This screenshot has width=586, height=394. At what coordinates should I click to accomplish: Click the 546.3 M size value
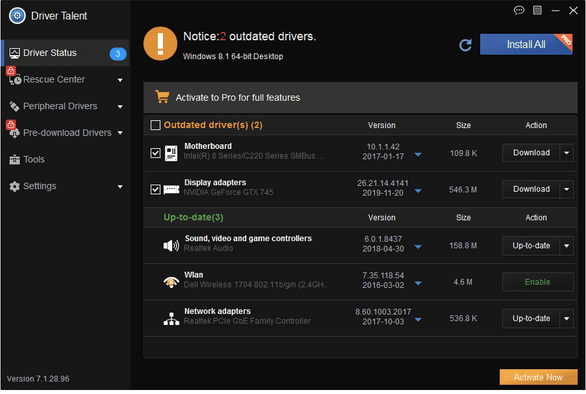pos(463,190)
